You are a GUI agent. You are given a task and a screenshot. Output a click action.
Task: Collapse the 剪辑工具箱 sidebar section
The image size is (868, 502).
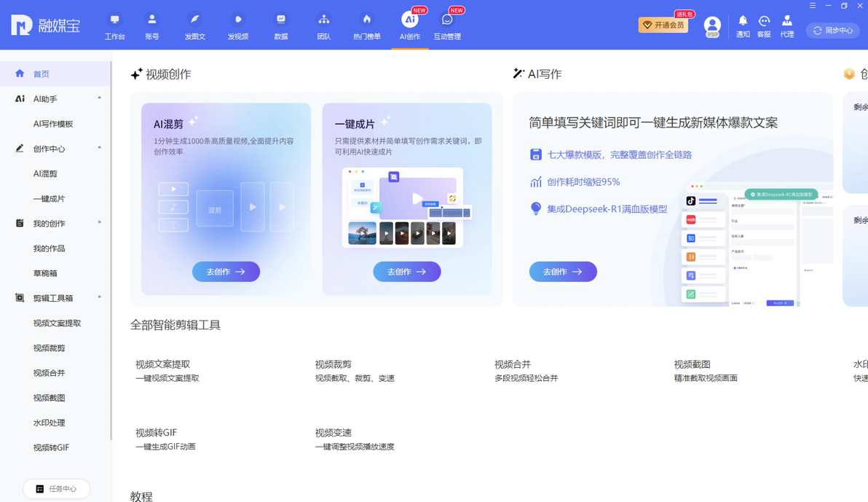(x=100, y=297)
